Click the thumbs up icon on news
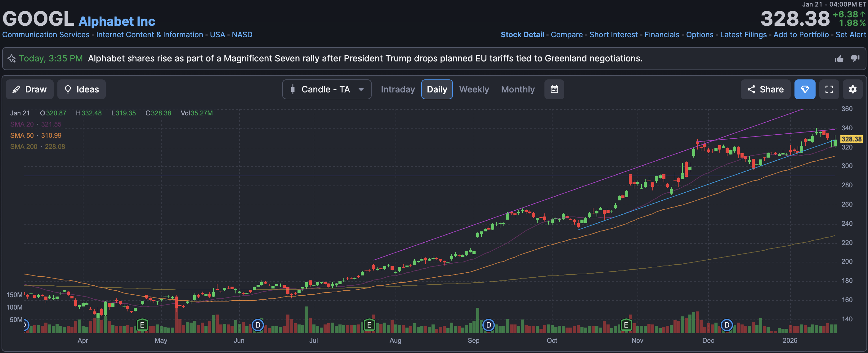 pos(839,59)
